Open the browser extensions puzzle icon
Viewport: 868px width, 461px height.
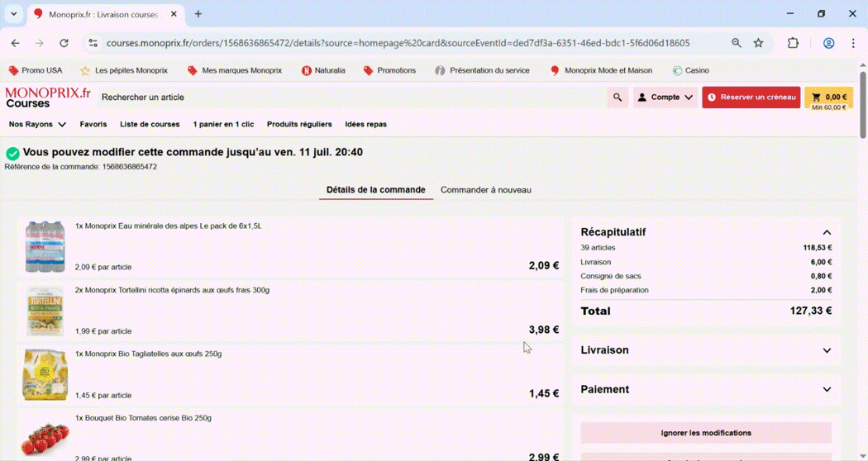(x=793, y=43)
